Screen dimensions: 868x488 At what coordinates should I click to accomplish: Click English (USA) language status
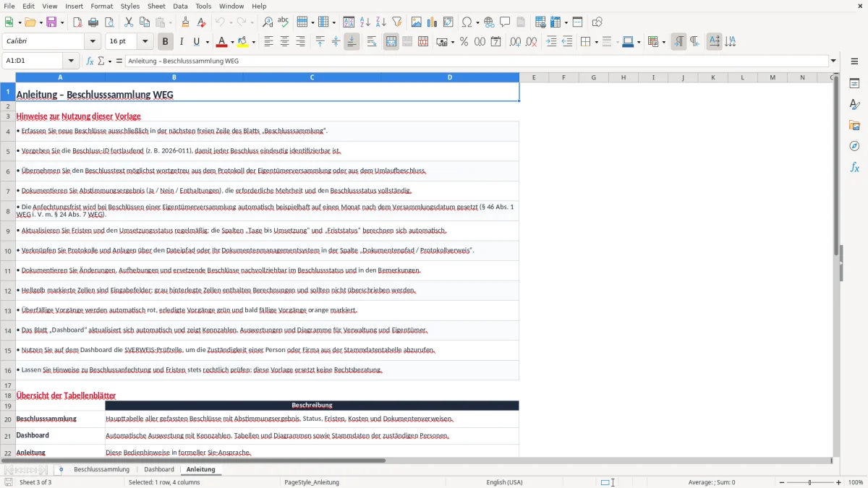point(504,482)
